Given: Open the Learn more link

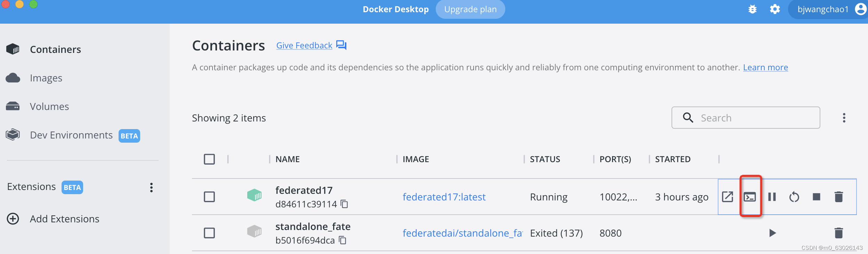Looking at the screenshot, I should (x=765, y=68).
